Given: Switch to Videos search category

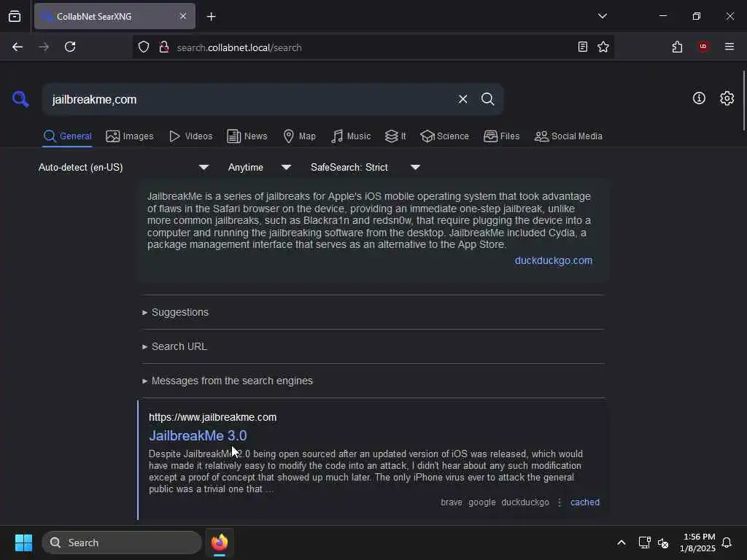Looking at the screenshot, I should (x=190, y=136).
